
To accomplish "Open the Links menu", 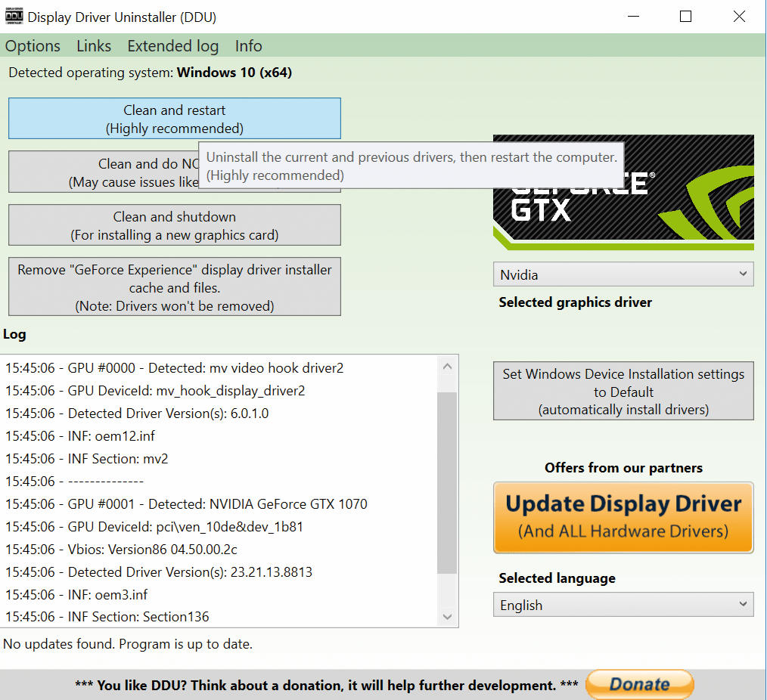I will tap(94, 46).
